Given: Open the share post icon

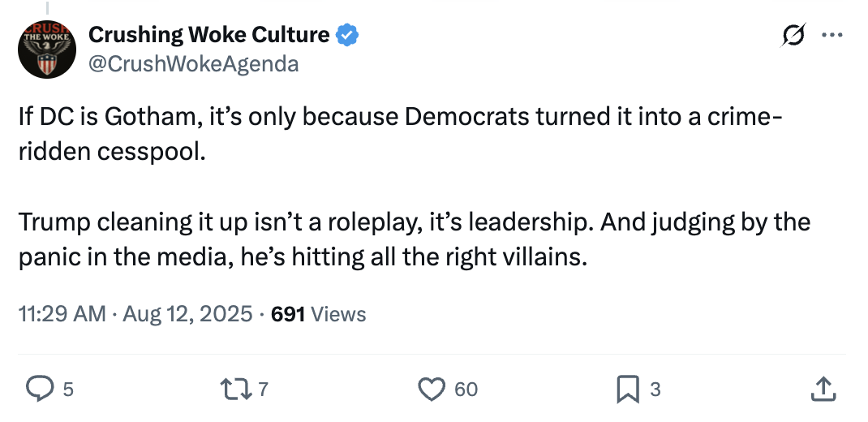Looking at the screenshot, I should click(x=823, y=390).
